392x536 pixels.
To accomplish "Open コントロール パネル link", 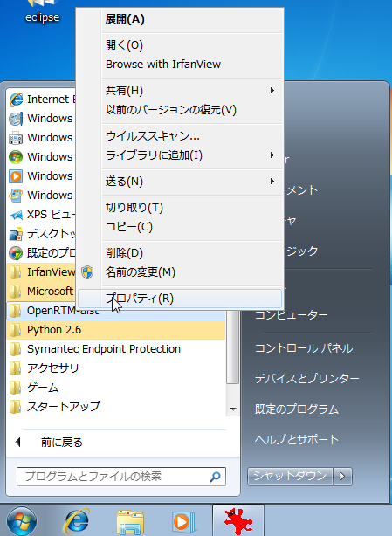I will click(304, 348).
